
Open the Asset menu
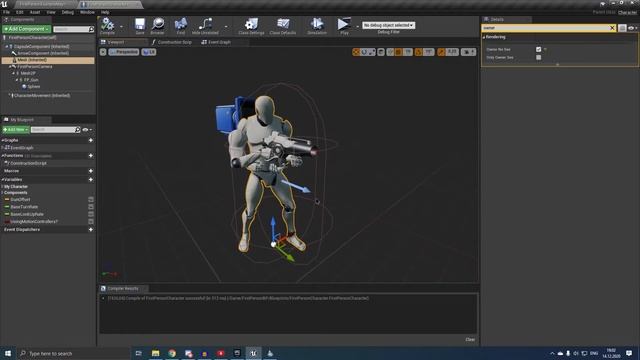[35, 12]
